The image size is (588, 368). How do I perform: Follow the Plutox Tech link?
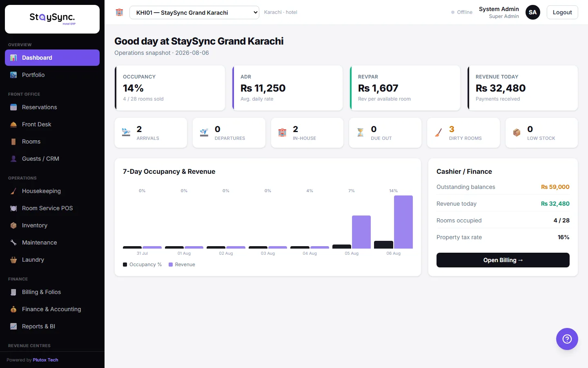45,360
